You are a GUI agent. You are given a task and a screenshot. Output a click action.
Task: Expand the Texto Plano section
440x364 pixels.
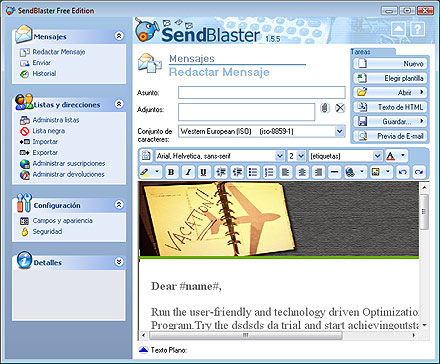143,350
